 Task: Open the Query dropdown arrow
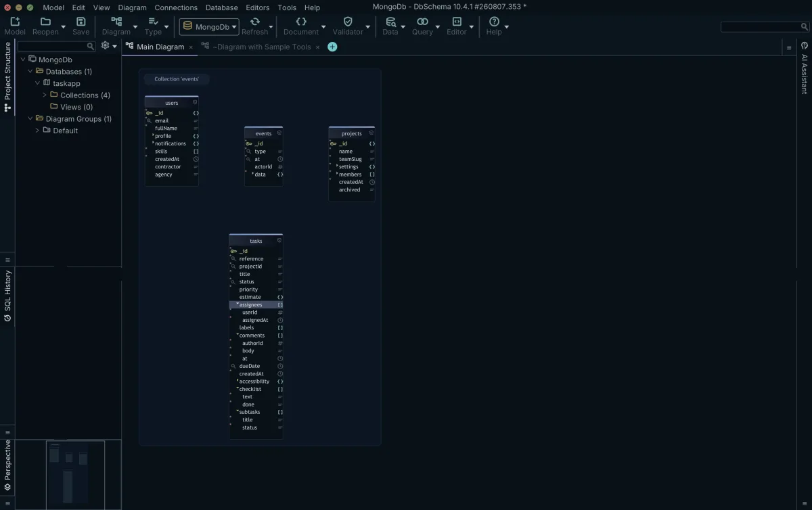[438, 27]
